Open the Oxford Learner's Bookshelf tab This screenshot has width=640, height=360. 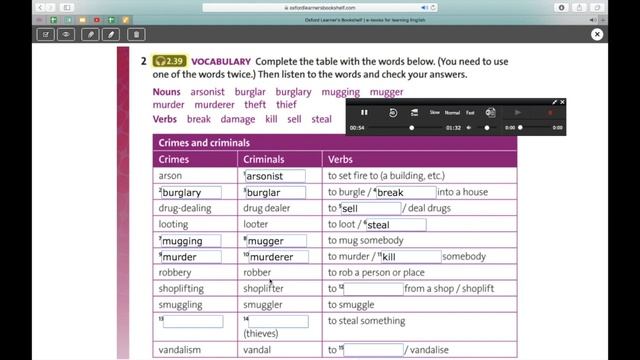[x=364, y=20]
